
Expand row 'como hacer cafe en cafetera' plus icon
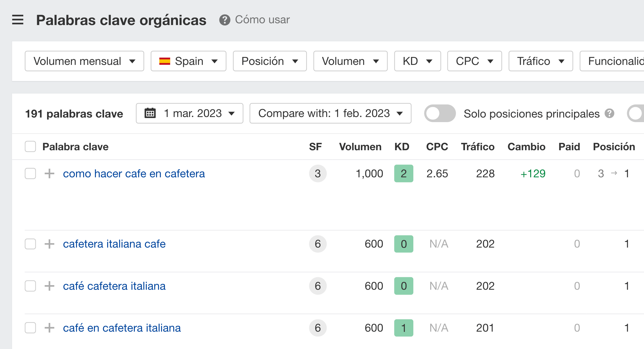pos(49,173)
